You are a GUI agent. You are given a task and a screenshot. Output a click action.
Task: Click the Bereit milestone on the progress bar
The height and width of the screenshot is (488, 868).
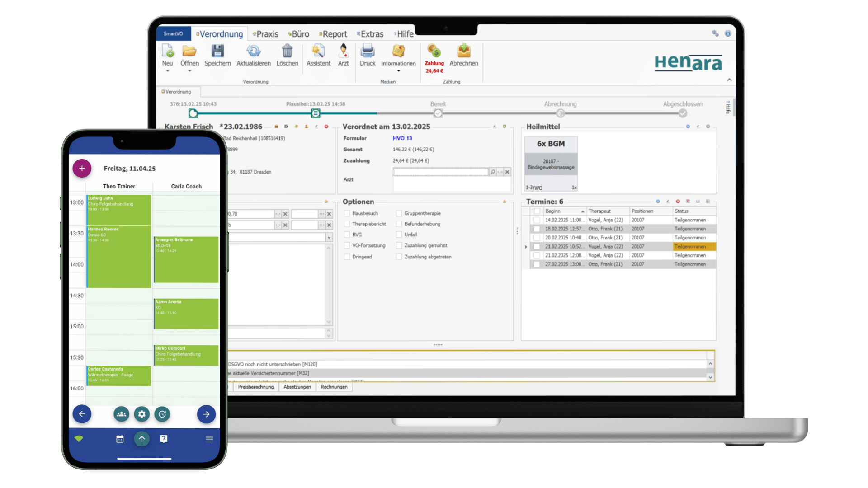pos(438,113)
